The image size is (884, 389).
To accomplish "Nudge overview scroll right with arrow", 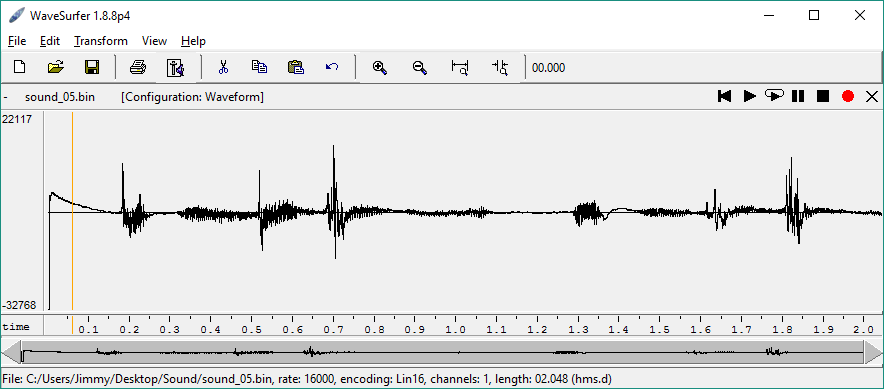I will click(x=873, y=352).
